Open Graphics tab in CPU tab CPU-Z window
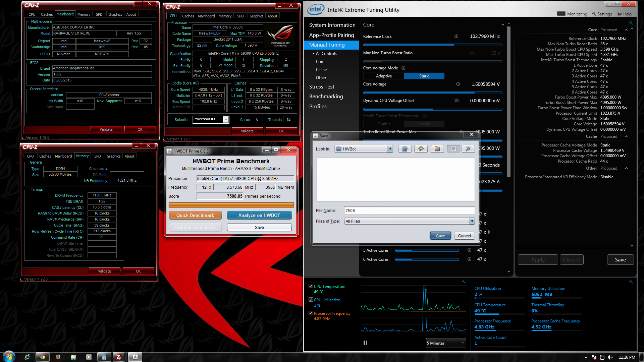Screen dimensions: 644x362 coord(256,16)
